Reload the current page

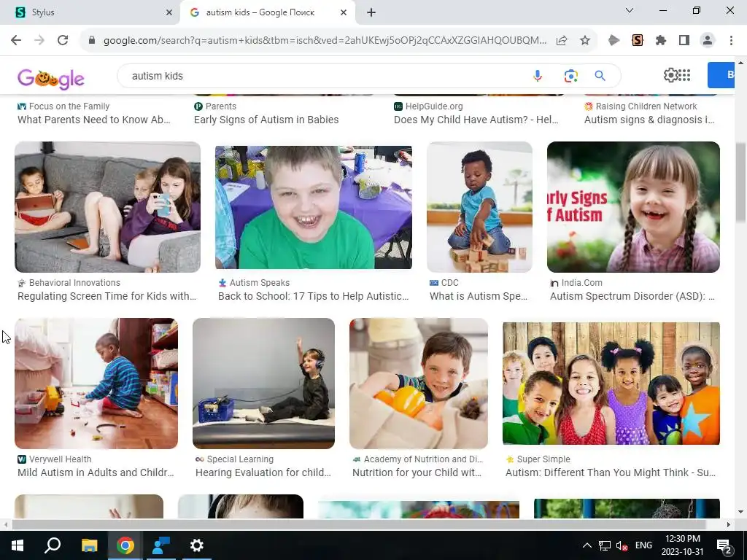[x=63, y=41]
